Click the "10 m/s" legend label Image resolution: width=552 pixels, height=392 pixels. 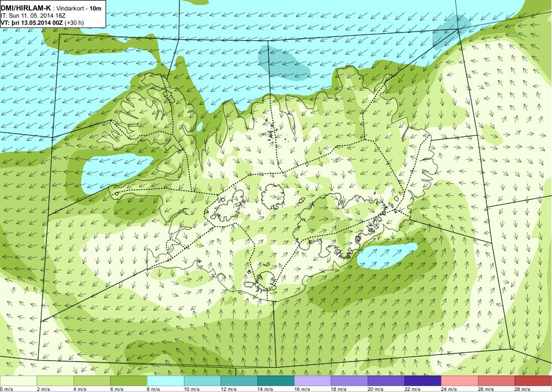pyautogui.click(x=192, y=389)
